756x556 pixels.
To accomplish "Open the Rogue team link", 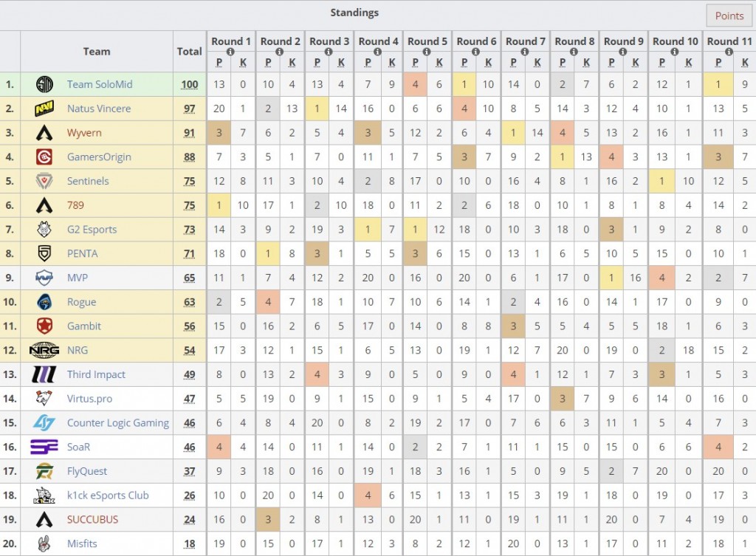I will point(81,302).
